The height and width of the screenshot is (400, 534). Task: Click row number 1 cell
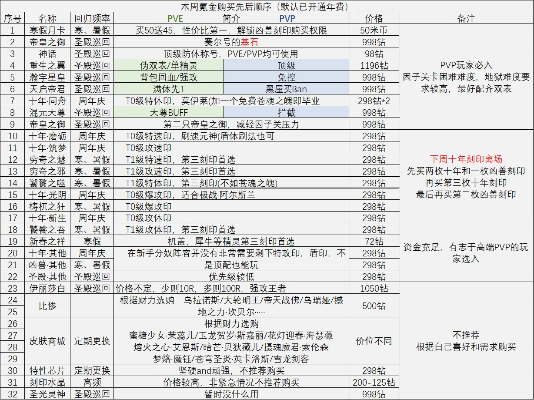point(13,30)
